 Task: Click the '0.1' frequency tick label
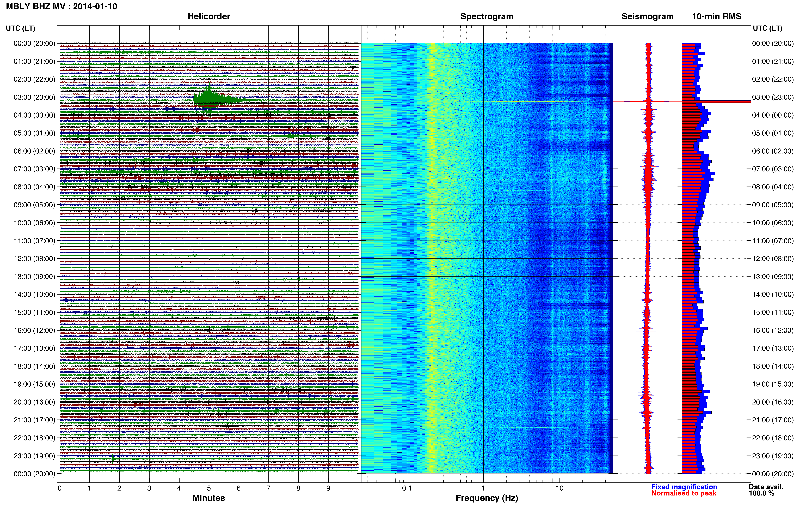(407, 488)
